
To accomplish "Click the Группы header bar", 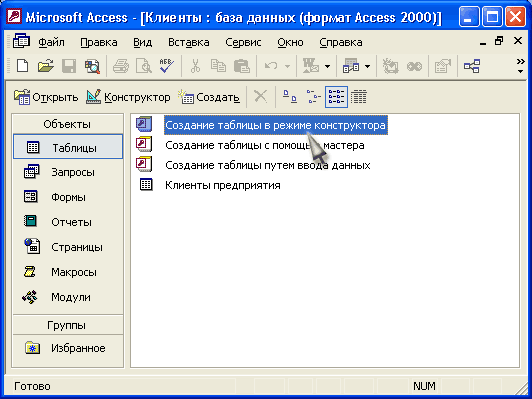I will (x=68, y=325).
